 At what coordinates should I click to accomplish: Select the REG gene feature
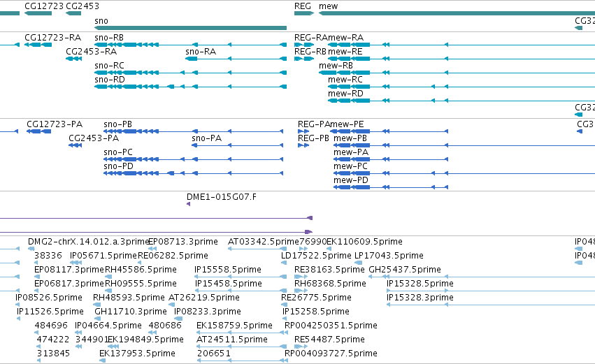[x=304, y=13]
